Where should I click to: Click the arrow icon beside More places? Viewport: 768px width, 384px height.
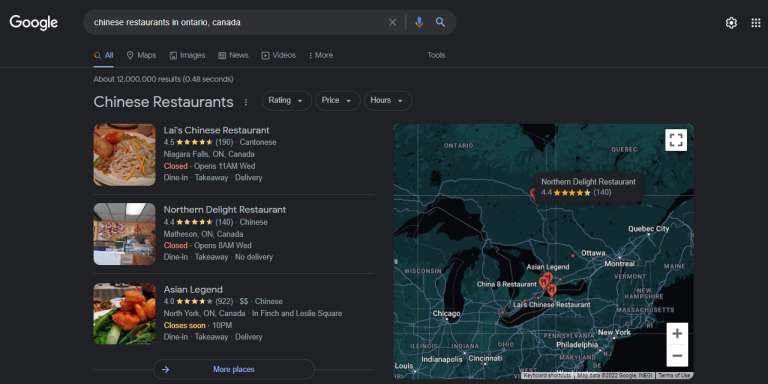(x=166, y=369)
